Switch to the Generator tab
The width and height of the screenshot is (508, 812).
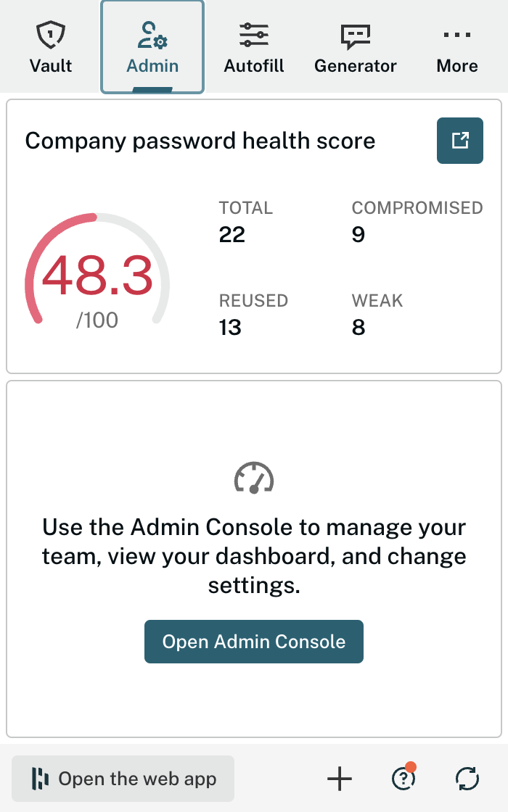point(355,47)
